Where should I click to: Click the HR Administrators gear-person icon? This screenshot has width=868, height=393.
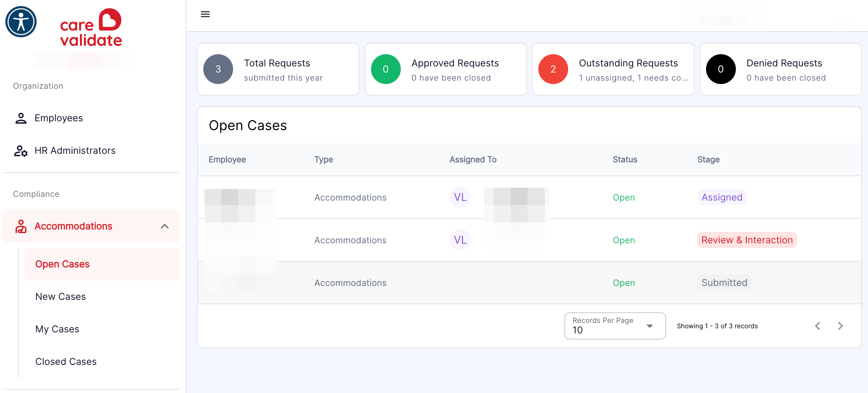[21, 151]
